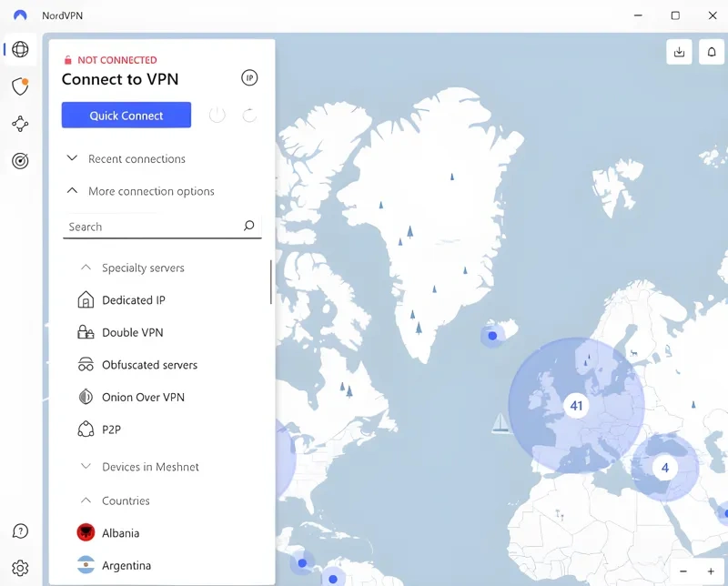
Task: Click the Connect to VPN heading
Action: (120, 79)
